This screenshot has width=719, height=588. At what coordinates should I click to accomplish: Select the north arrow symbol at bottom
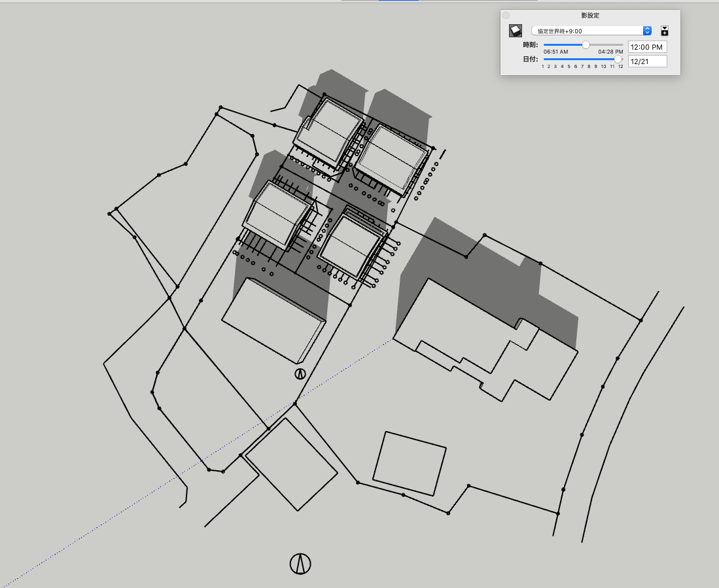[300, 563]
